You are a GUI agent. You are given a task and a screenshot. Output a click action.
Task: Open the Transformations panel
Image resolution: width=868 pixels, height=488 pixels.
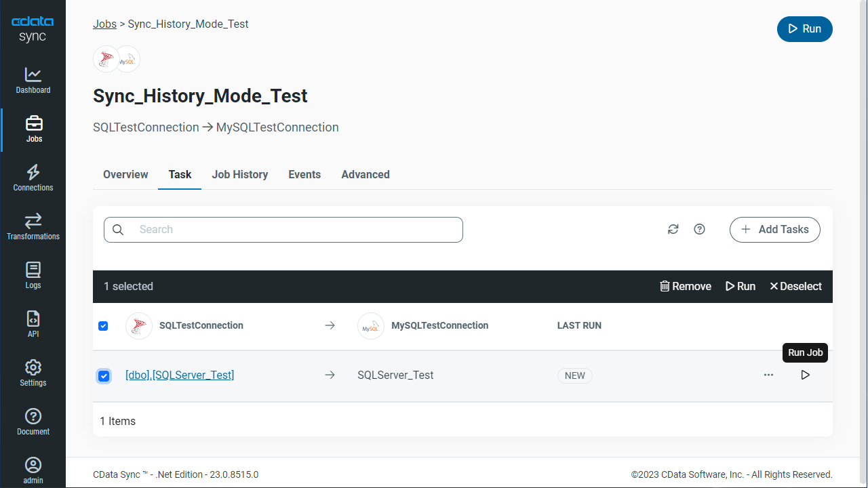tap(33, 226)
